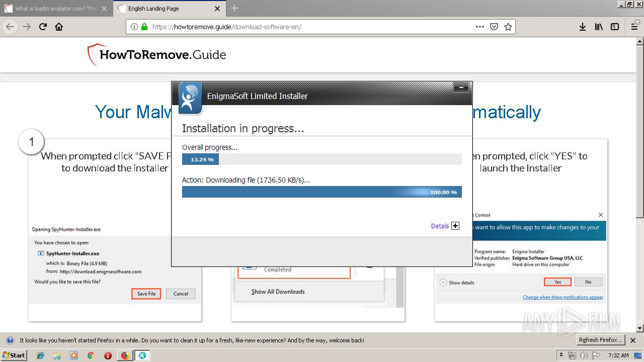This screenshot has height=362, width=644.
Task: Close the UAC dialog image with X
Action: [x=601, y=215]
